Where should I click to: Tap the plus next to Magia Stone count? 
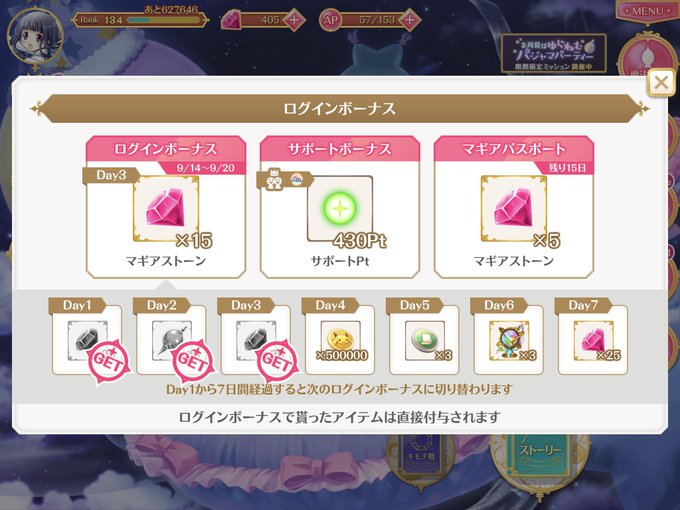(x=294, y=20)
